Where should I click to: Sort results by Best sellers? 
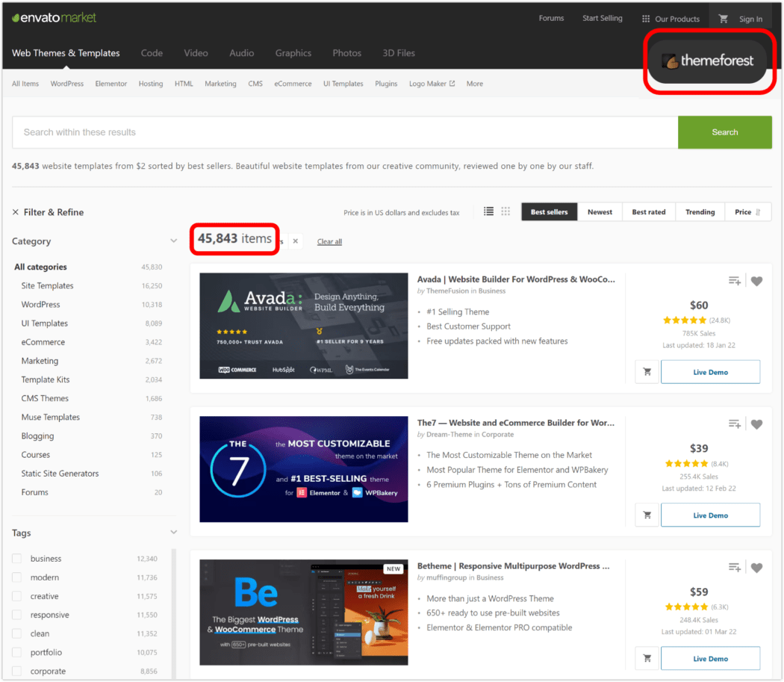(549, 211)
